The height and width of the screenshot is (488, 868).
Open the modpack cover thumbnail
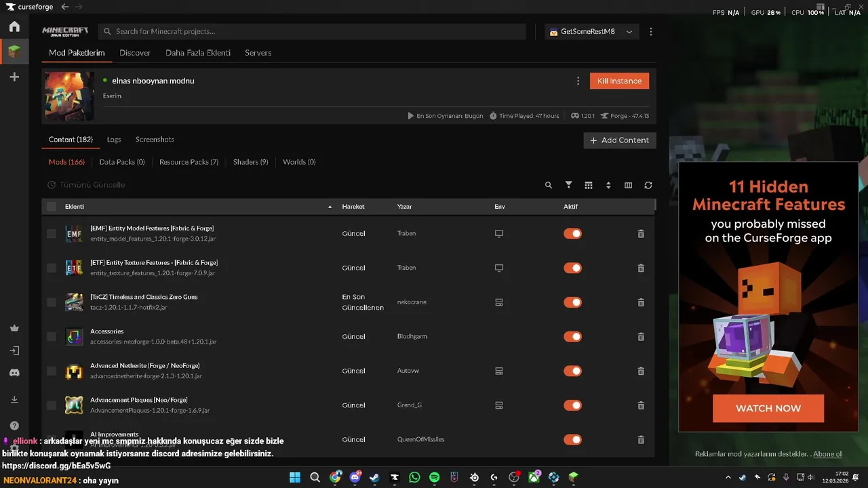pos(69,96)
